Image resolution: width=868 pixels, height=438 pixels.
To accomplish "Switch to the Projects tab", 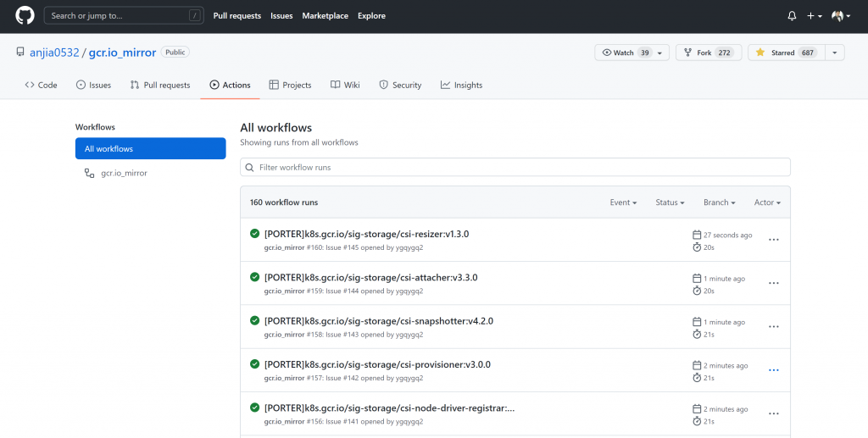I will pos(290,86).
